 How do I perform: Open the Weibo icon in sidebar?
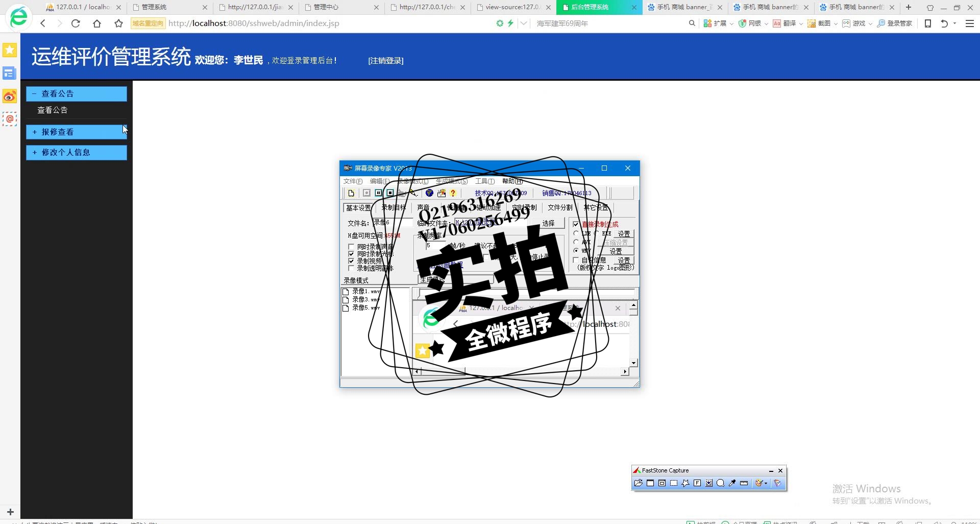(10, 96)
